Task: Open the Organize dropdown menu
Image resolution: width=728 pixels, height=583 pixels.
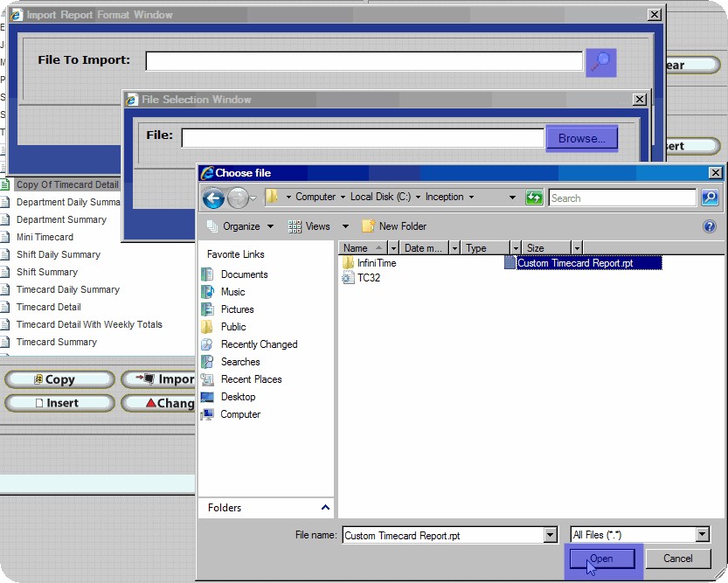Action: (240, 226)
